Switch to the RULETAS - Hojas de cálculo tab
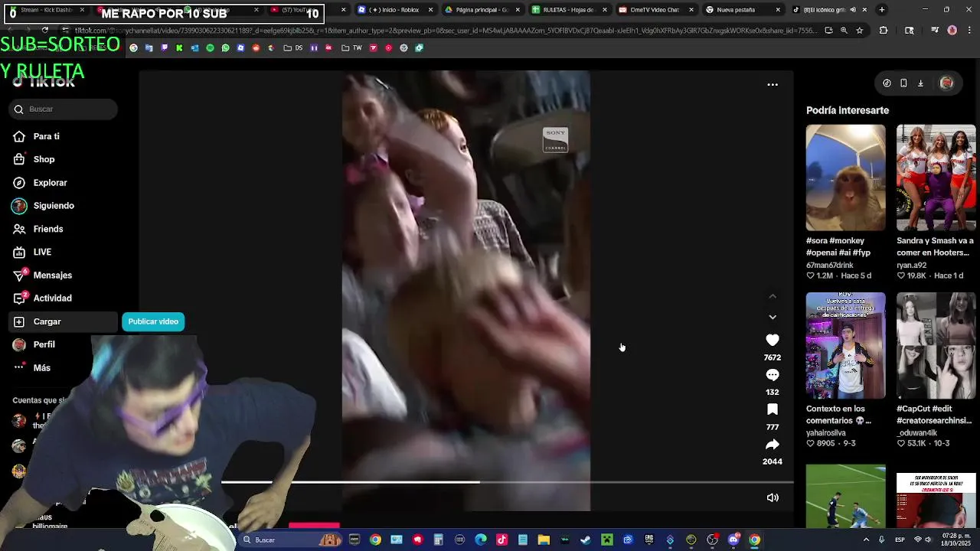Screen dimensions: 980x551 pos(567,10)
